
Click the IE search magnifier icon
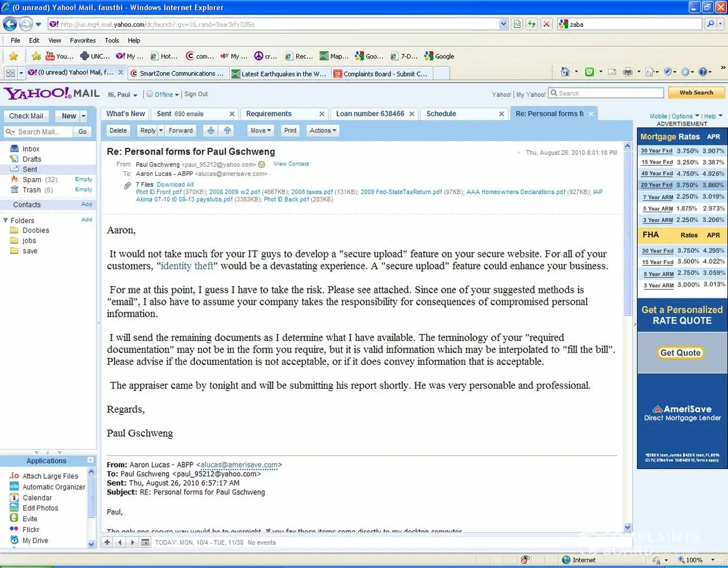tap(710, 24)
